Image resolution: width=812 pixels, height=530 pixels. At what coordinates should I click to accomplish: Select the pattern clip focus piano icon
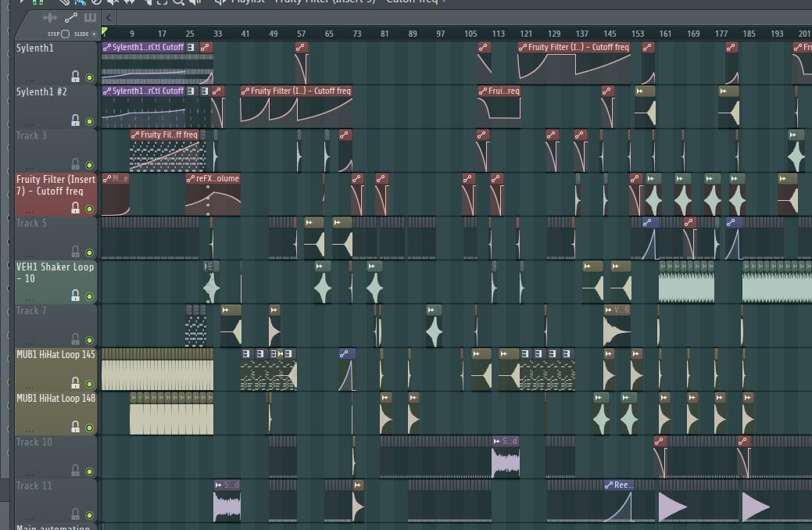(x=90, y=17)
